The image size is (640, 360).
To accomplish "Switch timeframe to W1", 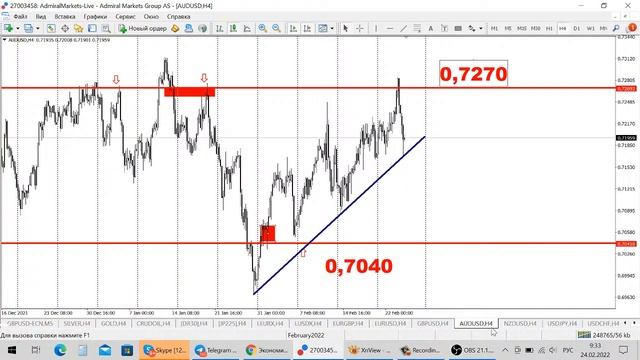I will pyautogui.click(x=590, y=28).
